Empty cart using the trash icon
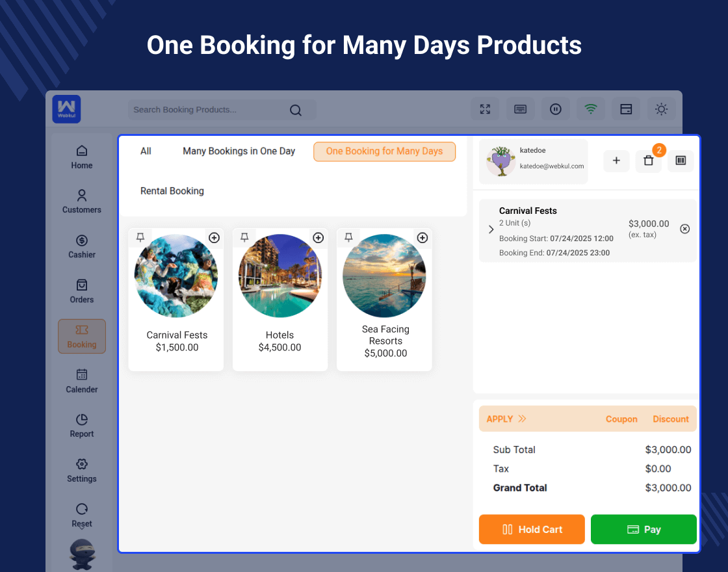This screenshot has width=728, height=572. (x=649, y=161)
